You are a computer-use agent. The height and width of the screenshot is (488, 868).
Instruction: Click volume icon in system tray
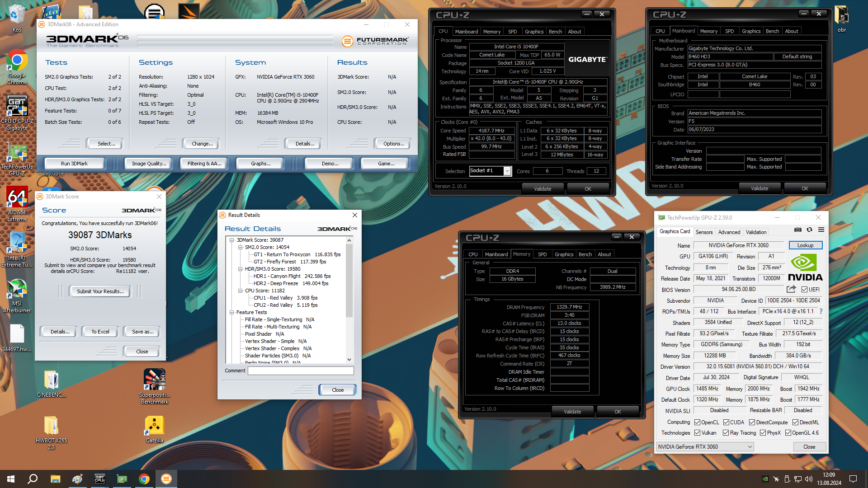pyautogui.click(x=809, y=479)
